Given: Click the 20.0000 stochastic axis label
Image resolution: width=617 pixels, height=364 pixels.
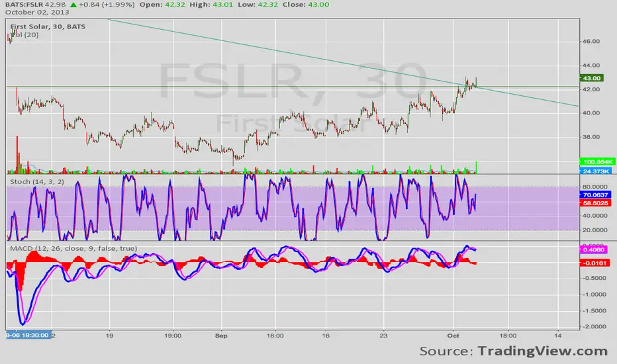Looking at the screenshot, I should (x=594, y=230).
